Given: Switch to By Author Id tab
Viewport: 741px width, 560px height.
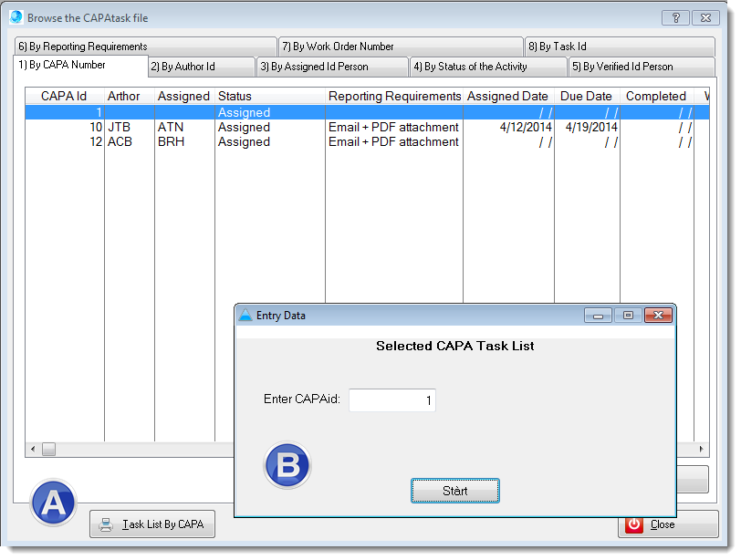Looking at the screenshot, I should (x=201, y=67).
